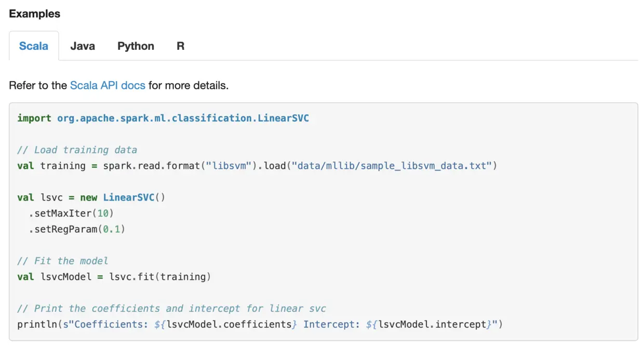
Task: Place cursor on the .setRegParam(0.1) line
Action: [x=77, y=229]
